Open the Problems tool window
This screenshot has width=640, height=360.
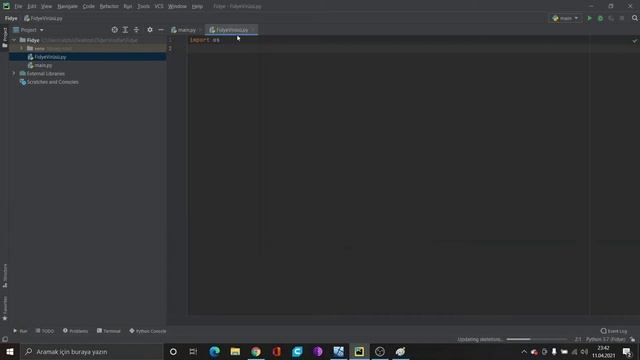76,331
